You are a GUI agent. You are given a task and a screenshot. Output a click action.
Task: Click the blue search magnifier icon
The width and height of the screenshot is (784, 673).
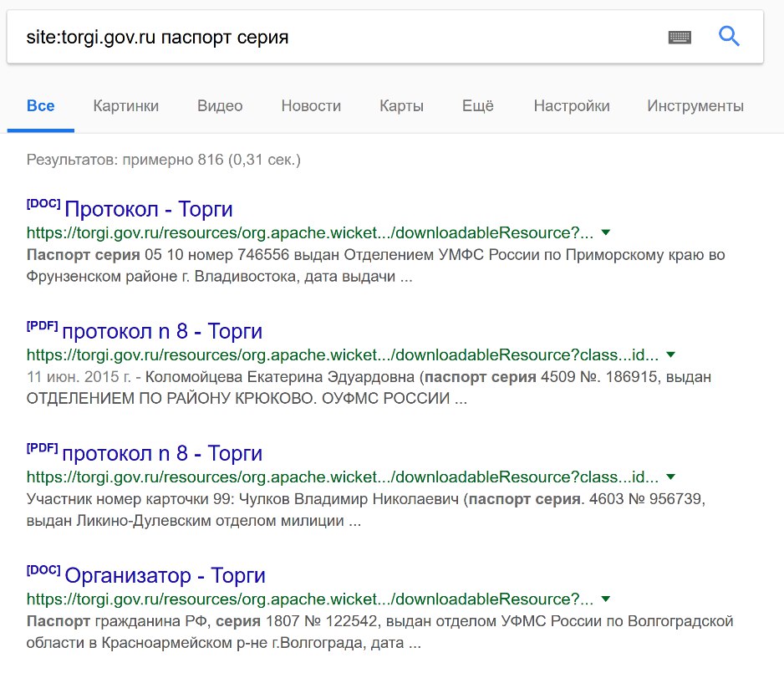pyautogui.click(x=729, y=37)
